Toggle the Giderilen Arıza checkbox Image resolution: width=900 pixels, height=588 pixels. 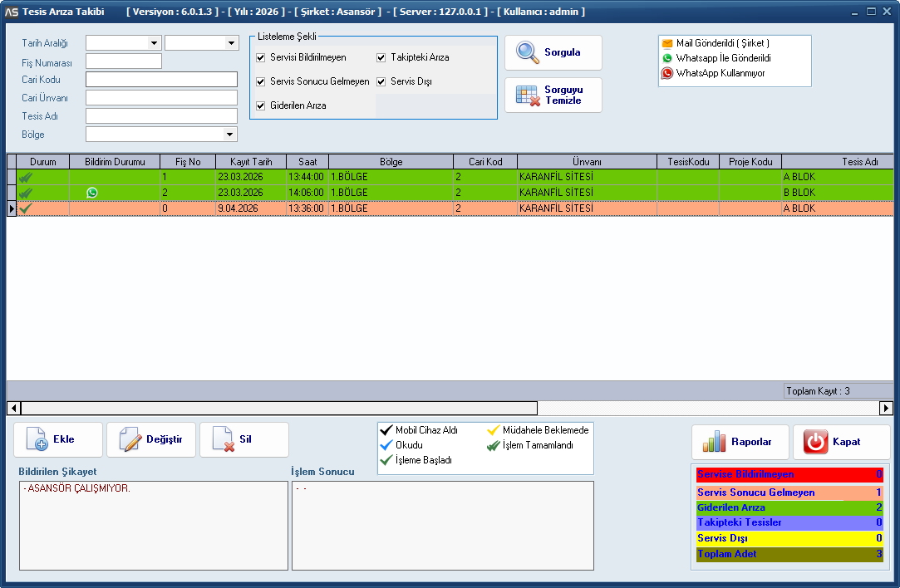coord(261,105)
